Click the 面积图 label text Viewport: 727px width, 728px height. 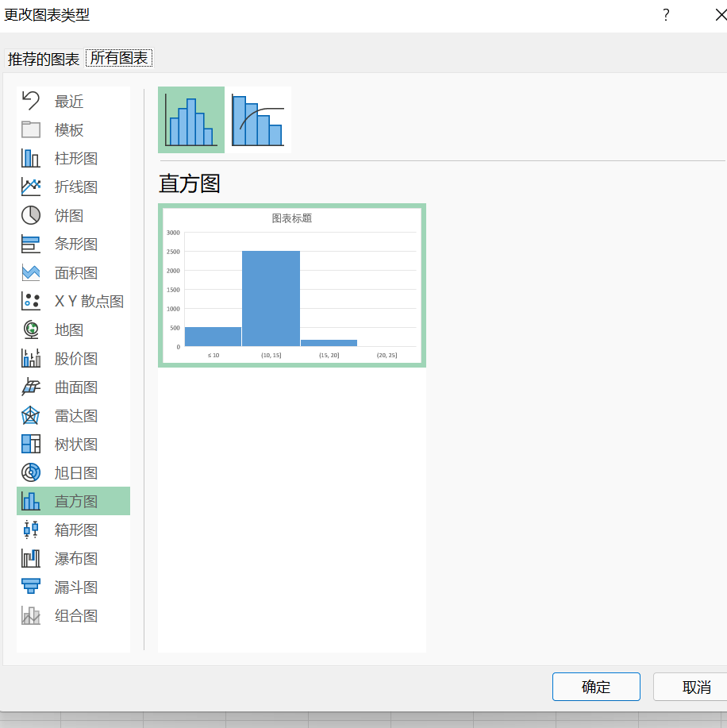pos(76,272)
